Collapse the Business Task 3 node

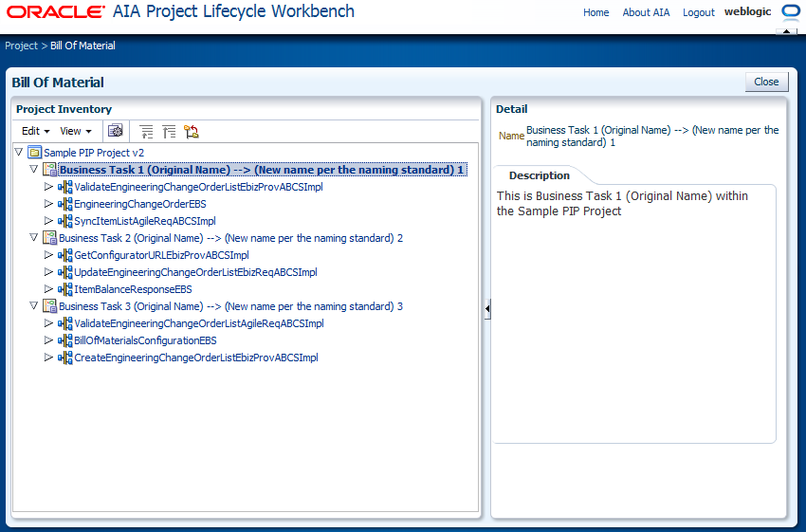33,306
